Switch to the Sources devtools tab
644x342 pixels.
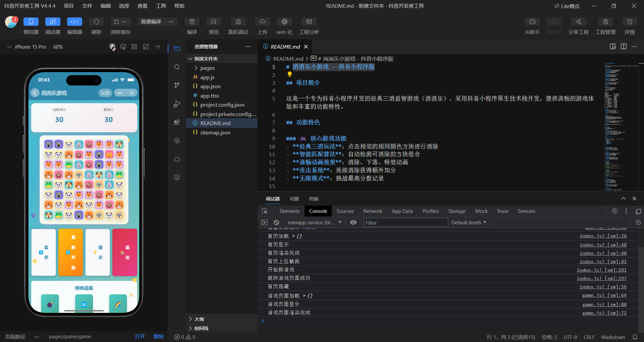click(345, 211)
